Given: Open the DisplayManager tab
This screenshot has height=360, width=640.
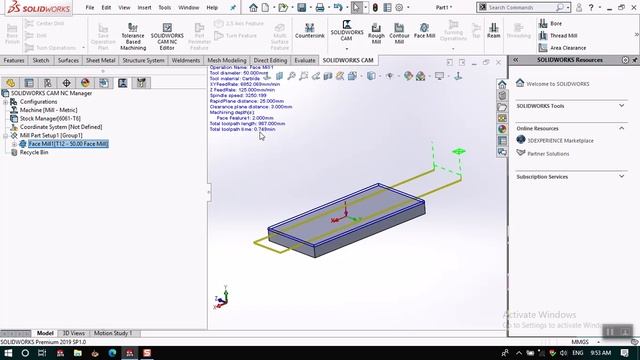Looking at the screenshot, I should (85, 83).
